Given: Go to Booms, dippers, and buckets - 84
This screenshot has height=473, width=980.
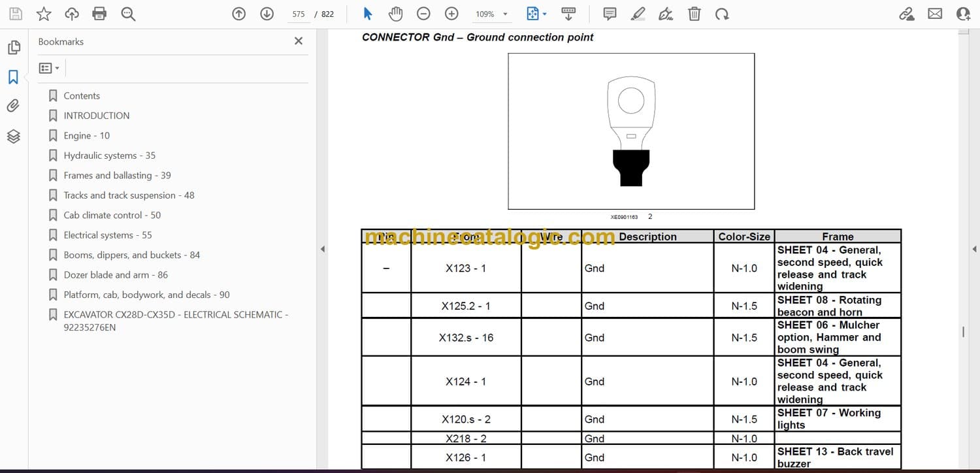Looking at the screenshot, I should pos(132,255).
